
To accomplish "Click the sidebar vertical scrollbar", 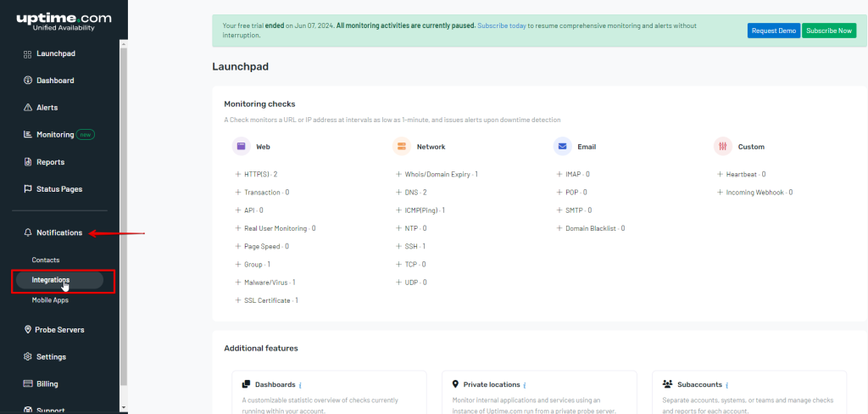I will point(124,212).
